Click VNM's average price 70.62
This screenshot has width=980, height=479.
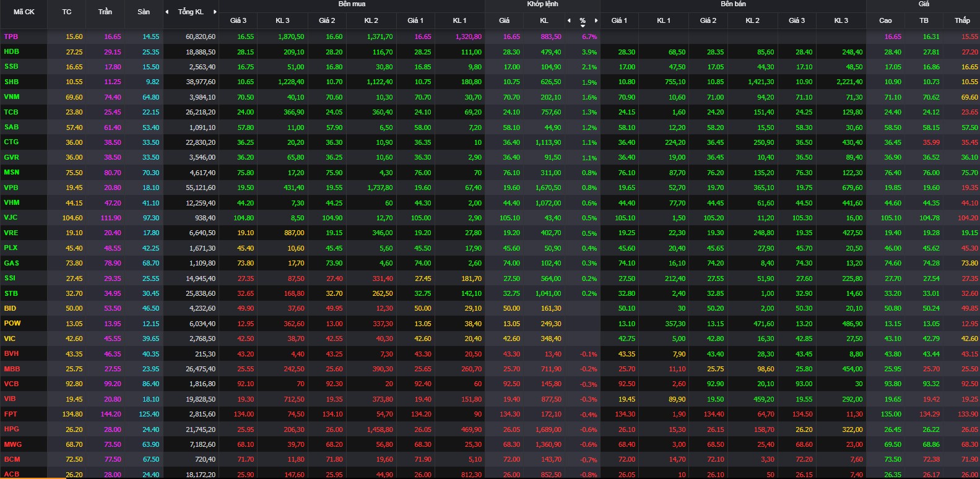[x=931, y=97]
